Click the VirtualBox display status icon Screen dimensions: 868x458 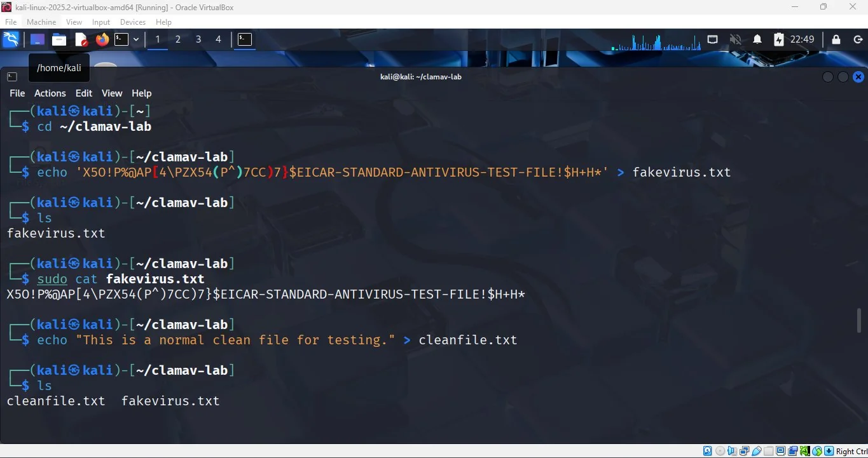click(x=781, y=451)
